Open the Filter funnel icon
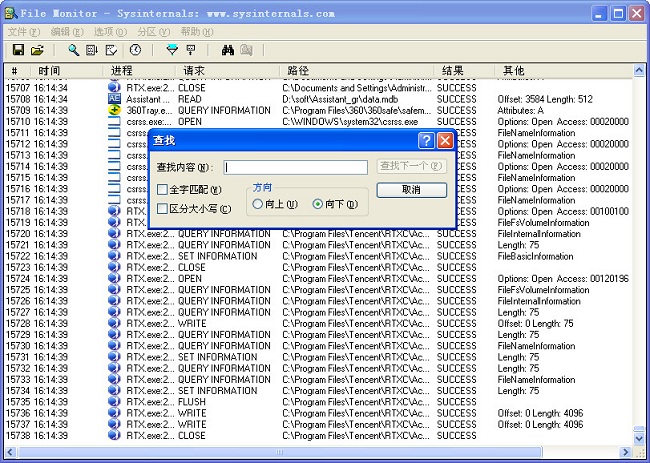The image size is (650, 463). (x=171, y=49)
